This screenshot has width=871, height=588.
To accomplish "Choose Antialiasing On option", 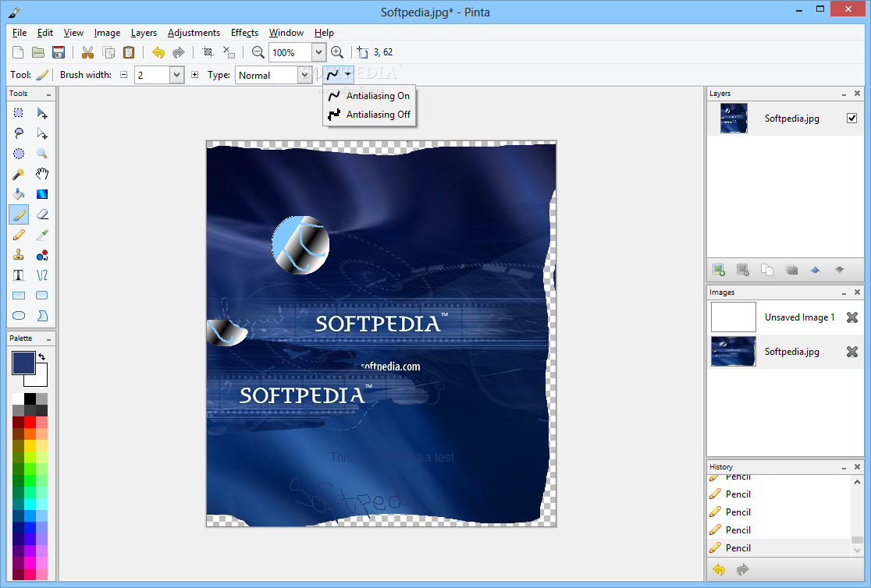I will (369, 96).
